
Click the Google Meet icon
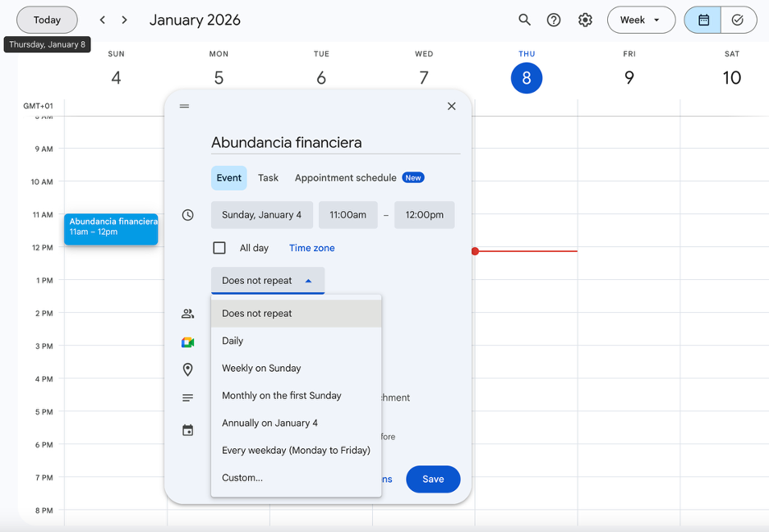click(188, 342)
